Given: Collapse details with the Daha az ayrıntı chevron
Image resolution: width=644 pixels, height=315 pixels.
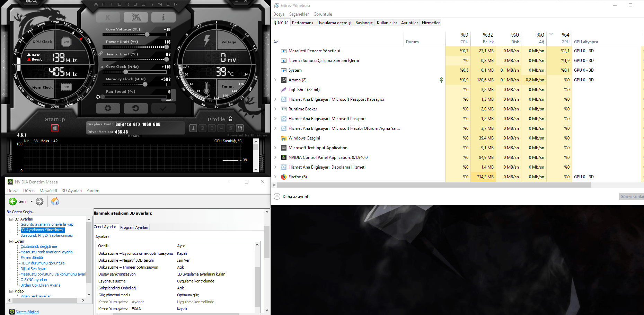Looking at the screenshot, I should click(277, 197).
